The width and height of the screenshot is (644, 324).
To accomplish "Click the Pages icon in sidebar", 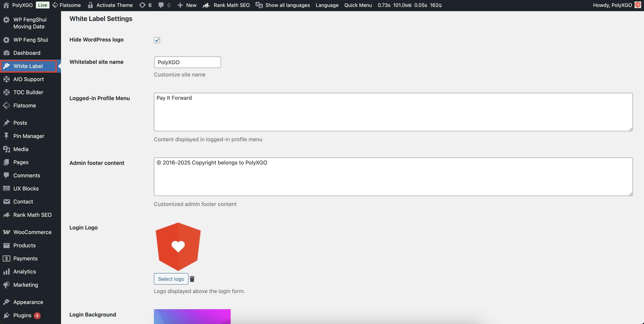I will [x=7, y=162].
